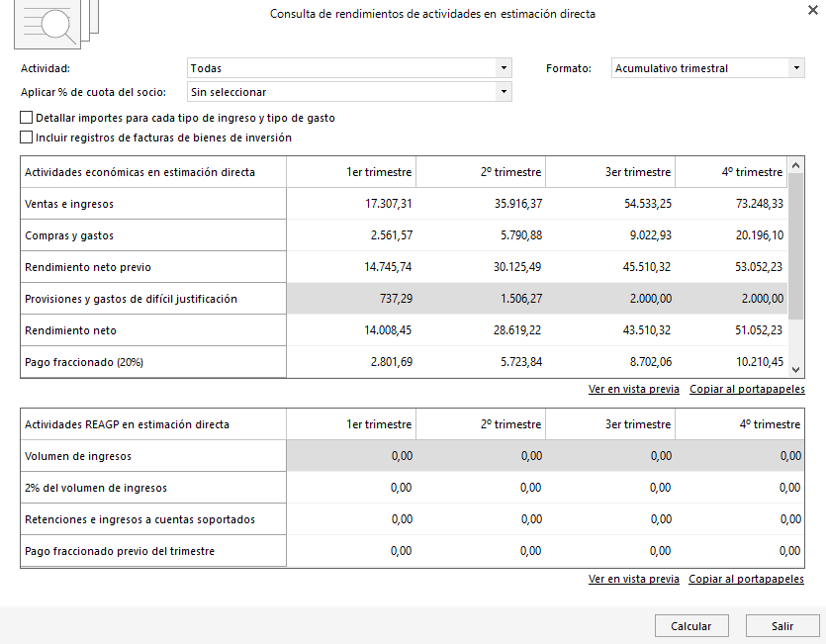Open Ver en vista previa under REAGP table

click(634, 579)
